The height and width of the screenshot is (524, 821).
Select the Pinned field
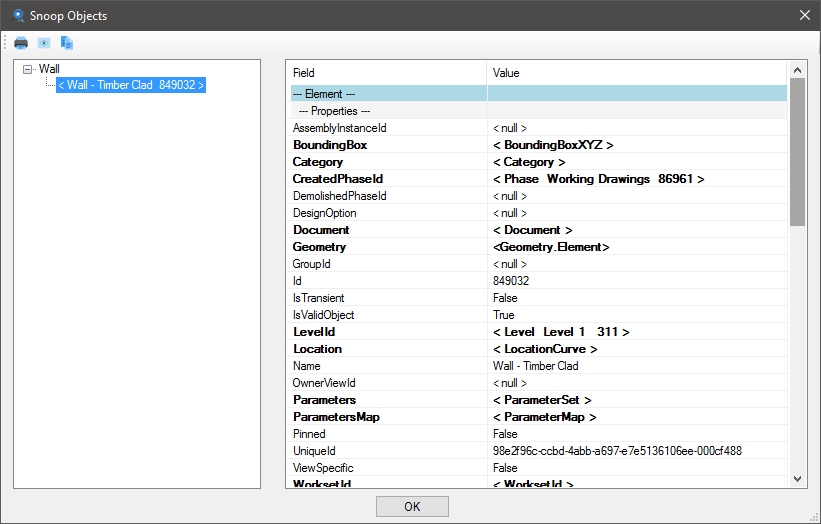309,434
